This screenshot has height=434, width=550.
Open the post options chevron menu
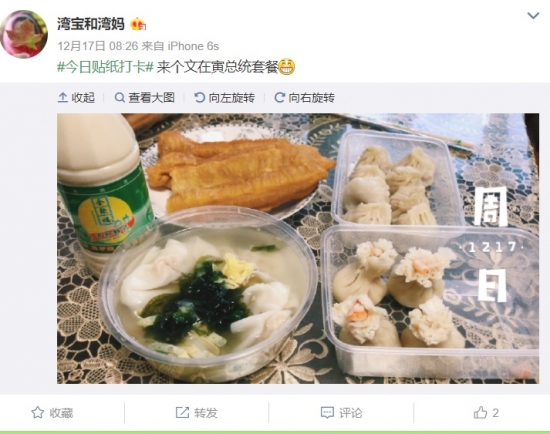coord(533,16)
